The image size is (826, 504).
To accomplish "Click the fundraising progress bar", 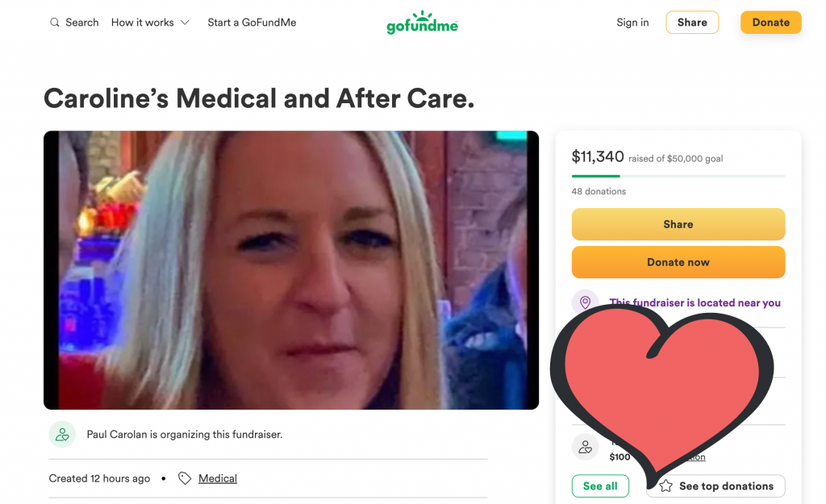I will 678,176.
